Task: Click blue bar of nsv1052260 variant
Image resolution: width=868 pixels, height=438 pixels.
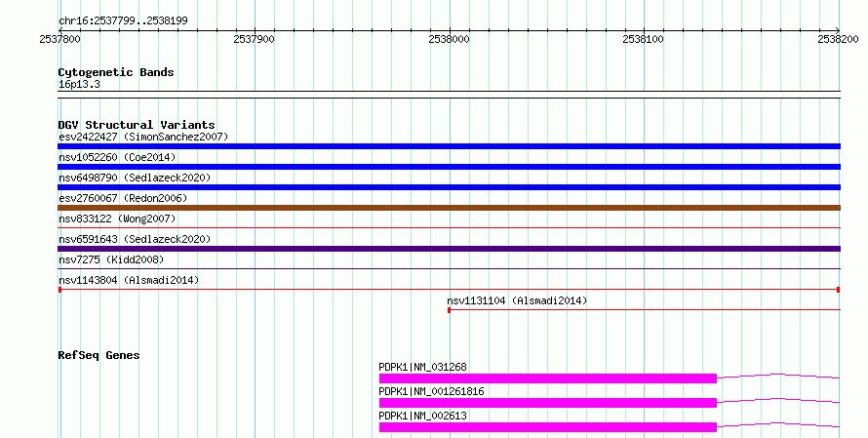Action: (x=449, y=167)
